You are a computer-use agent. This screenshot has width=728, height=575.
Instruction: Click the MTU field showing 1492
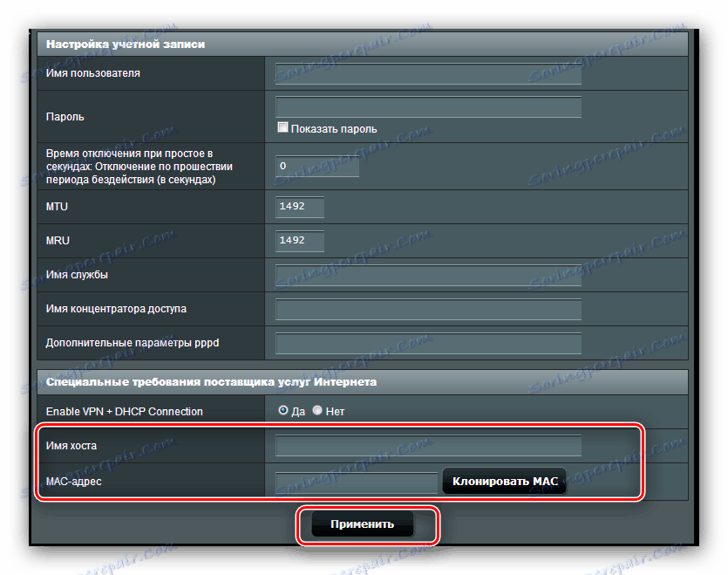[x=299, y=207]
